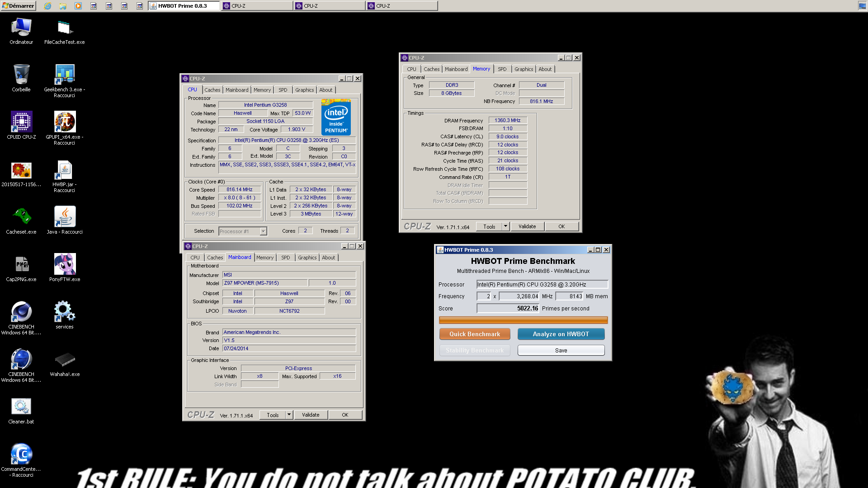Open the services gears shortcut

64,315
